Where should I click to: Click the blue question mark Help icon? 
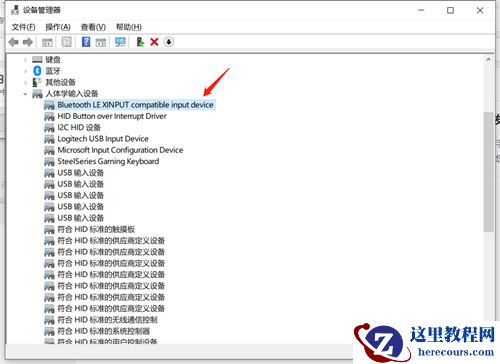86,42
